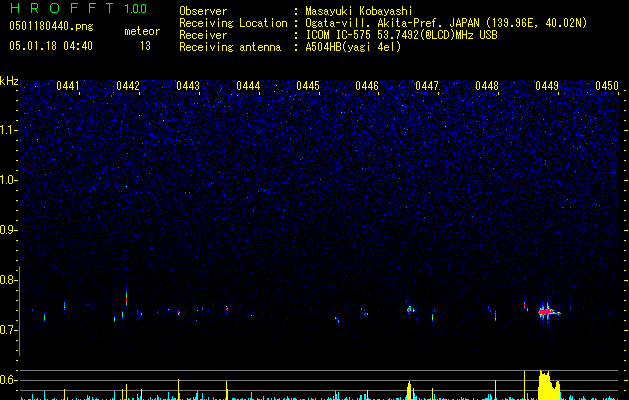Click the 'Receiving antenna' label
Screen dimensions: 629x400
[230, 47]
